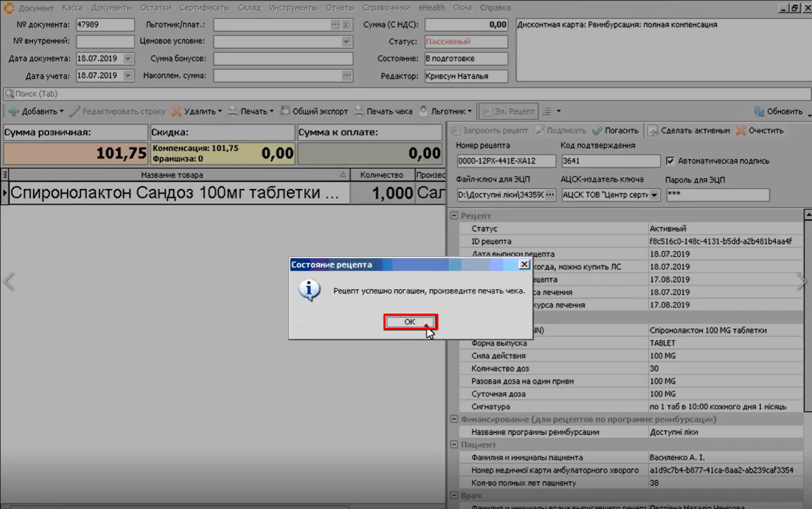
Task: Click the Обновить refresh icon
Action: coord(759,111)
